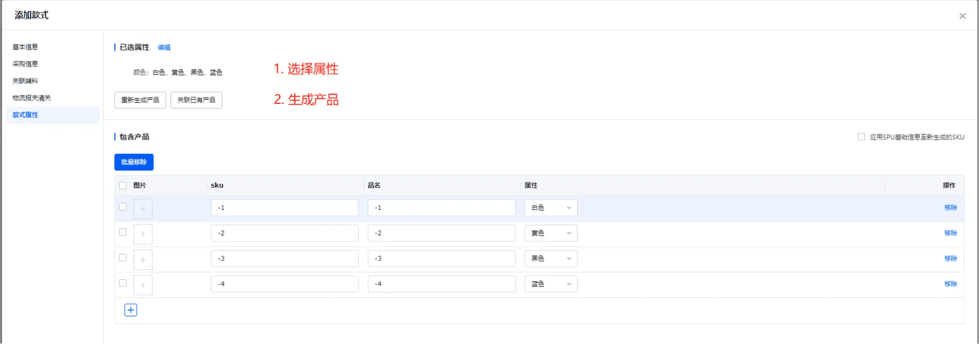Tick the checkbox for the -3 row
The height and width of the screenshot is (346, 980).
123,258
